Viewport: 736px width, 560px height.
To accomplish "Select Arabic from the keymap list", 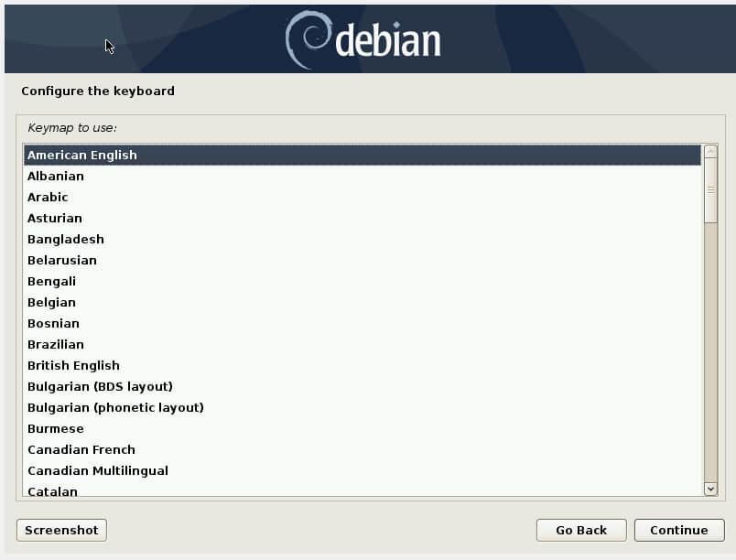I will (x=48, y=197).
